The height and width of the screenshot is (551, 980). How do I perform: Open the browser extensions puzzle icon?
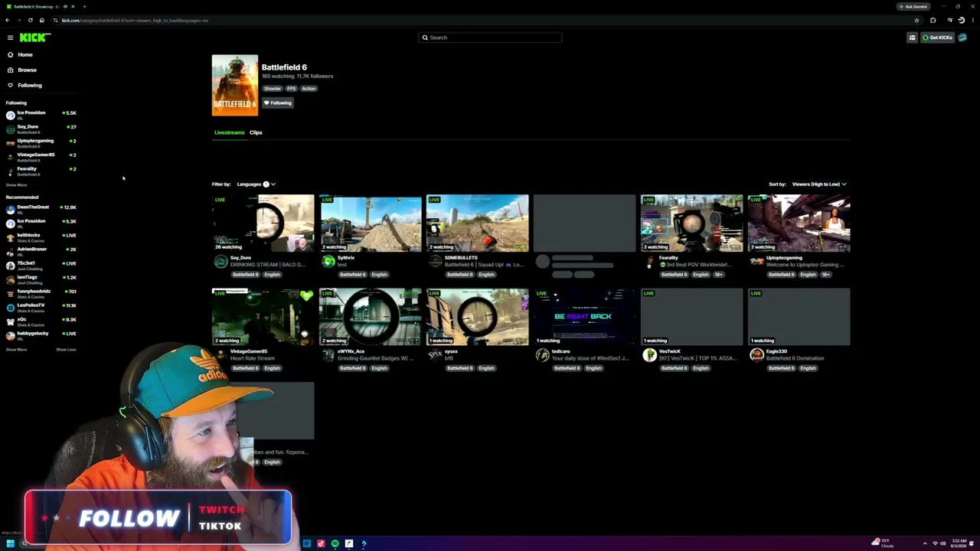point(933,21)
